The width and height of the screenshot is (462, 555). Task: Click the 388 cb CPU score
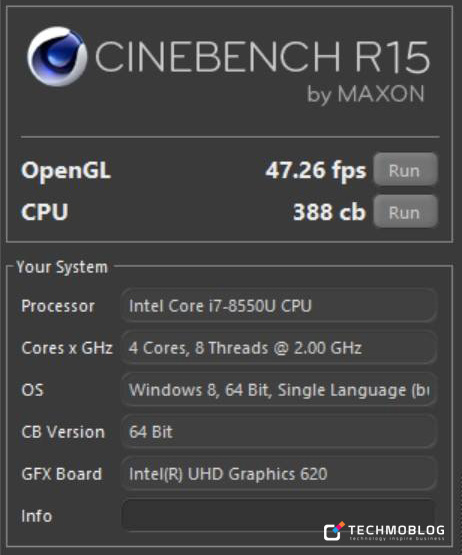tap(329, 212)
